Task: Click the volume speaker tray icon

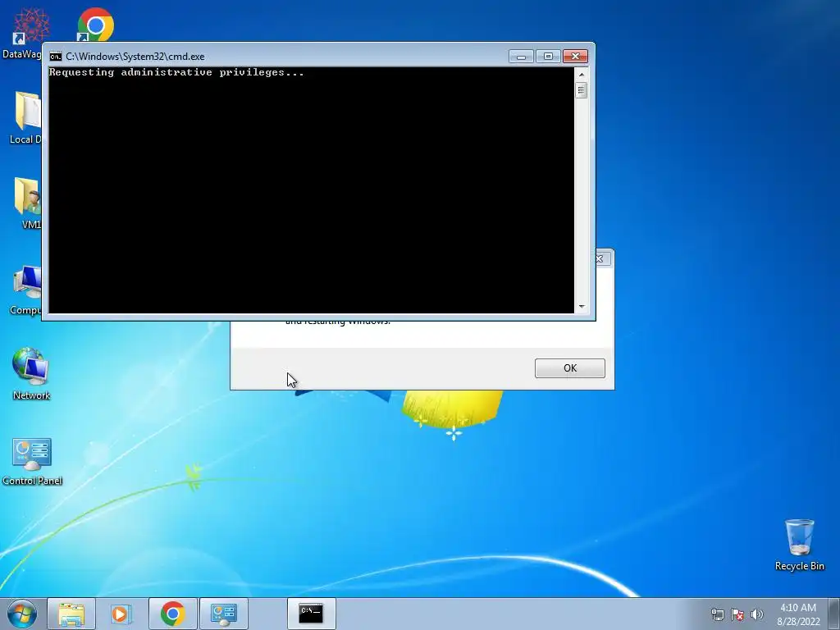Action: click(757, 614)
